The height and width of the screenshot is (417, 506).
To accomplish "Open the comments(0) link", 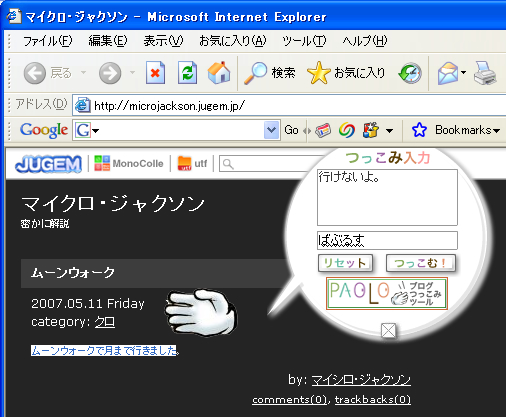I will [x=289, y=399].
